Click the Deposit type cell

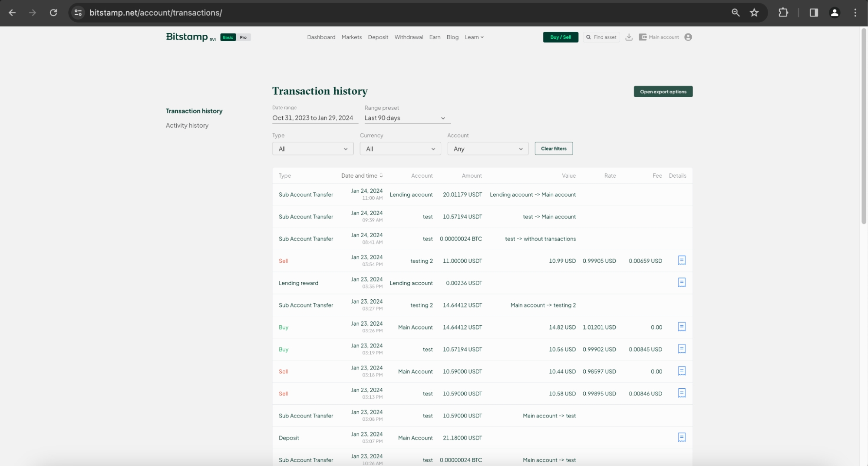pos(289,438)
